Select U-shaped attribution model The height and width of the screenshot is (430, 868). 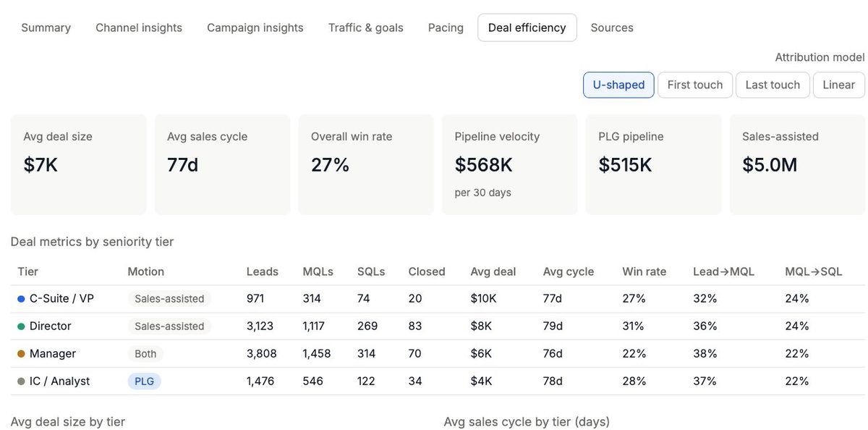(x=618, y=85)
